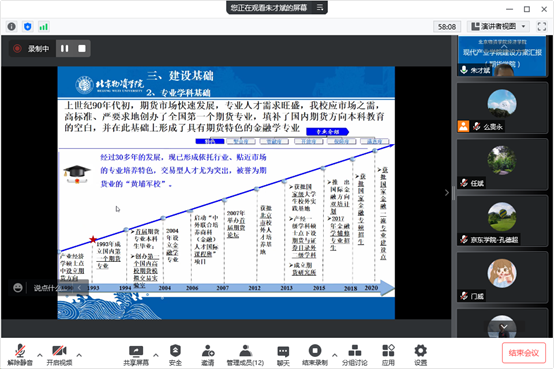The height and width of the screenshot is (369, 554).
Task: Expand audio options next to 解除静音
Action: pyautogui.click(x=40, y=355)
